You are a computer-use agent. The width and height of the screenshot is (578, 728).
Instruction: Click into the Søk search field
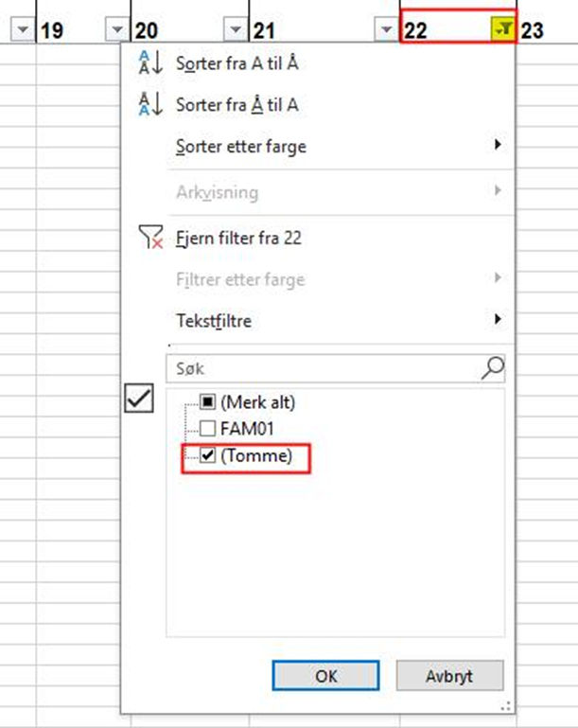(x=322, y=367)
